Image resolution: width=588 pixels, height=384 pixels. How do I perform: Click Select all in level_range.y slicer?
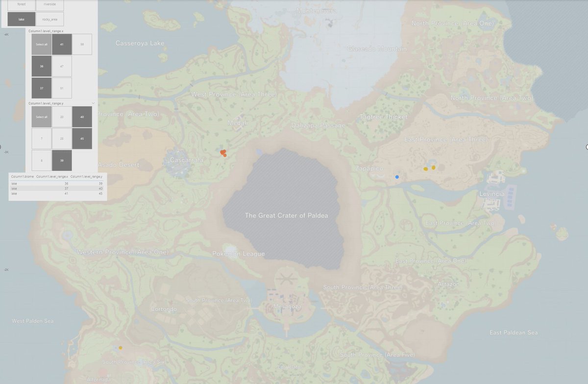point(42,117)
